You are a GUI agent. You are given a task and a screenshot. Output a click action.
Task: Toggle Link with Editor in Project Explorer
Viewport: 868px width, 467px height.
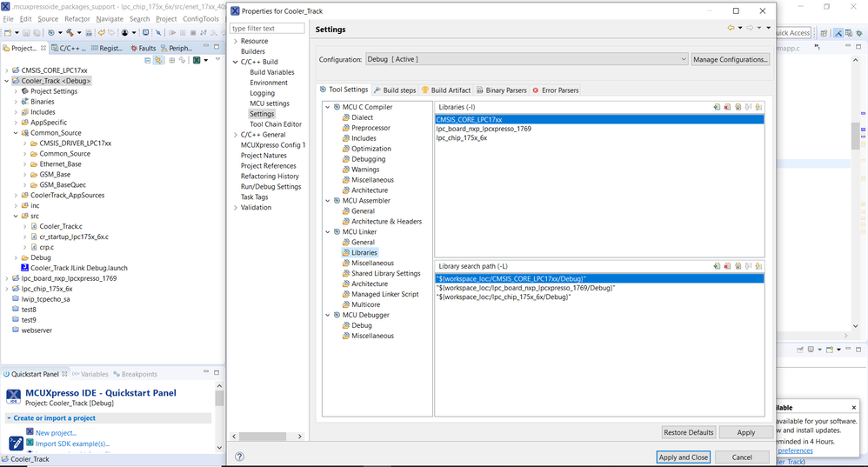(159, 60)
